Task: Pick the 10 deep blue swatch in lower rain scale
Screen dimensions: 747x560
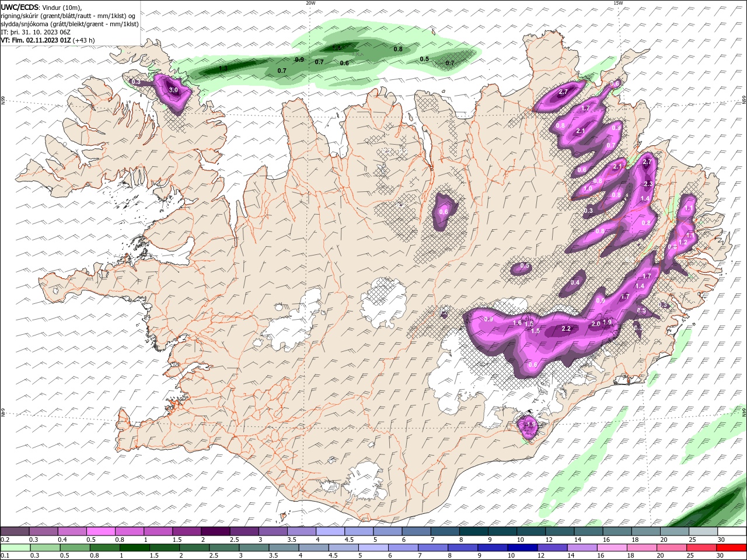Action: [522, 548]
